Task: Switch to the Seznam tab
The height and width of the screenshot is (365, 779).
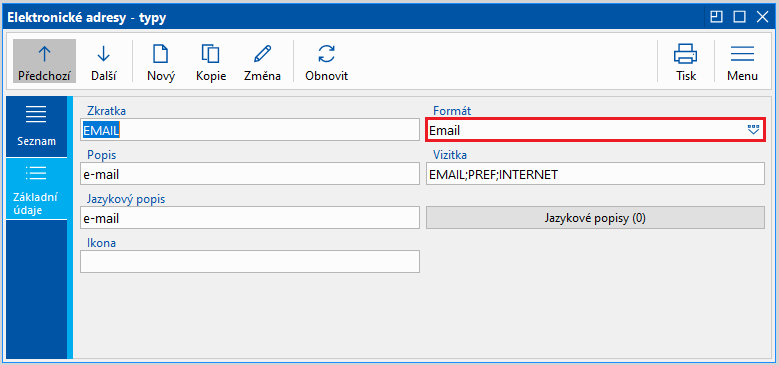Action: coord(36,127)
